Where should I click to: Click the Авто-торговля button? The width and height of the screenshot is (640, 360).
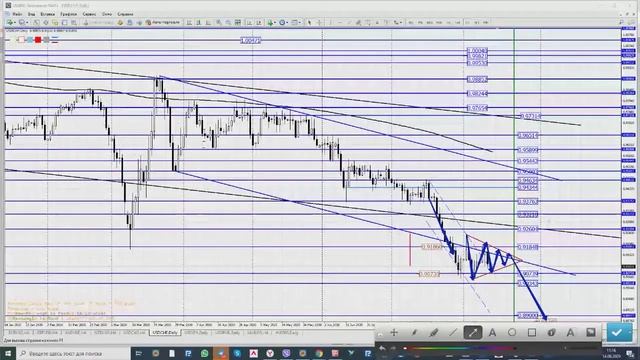pos(162,22)
